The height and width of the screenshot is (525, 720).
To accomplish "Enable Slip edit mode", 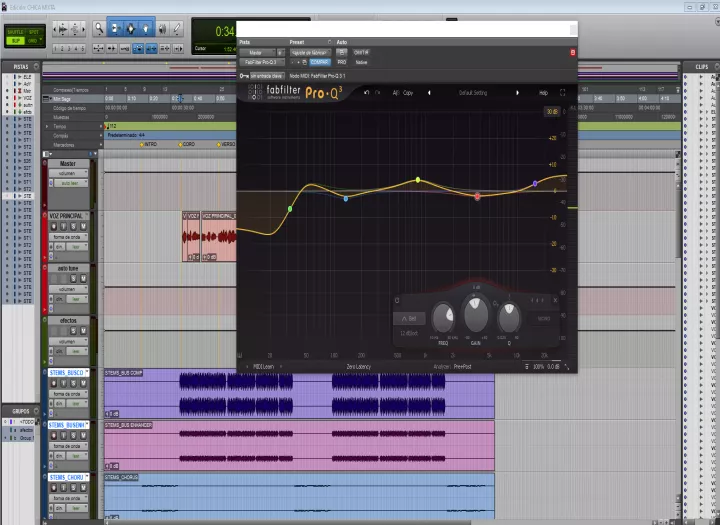I will coord(15,41).
